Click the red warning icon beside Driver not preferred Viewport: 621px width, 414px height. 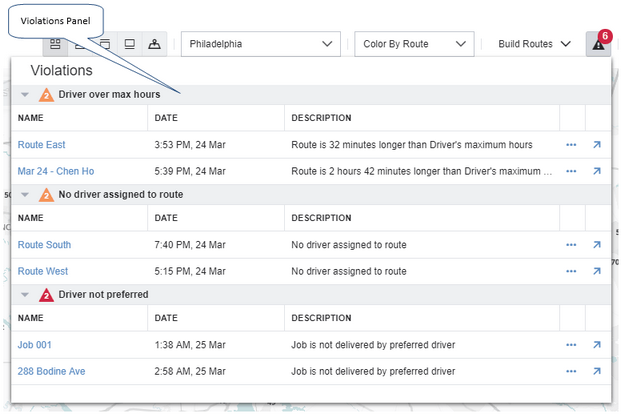[46, 295]
